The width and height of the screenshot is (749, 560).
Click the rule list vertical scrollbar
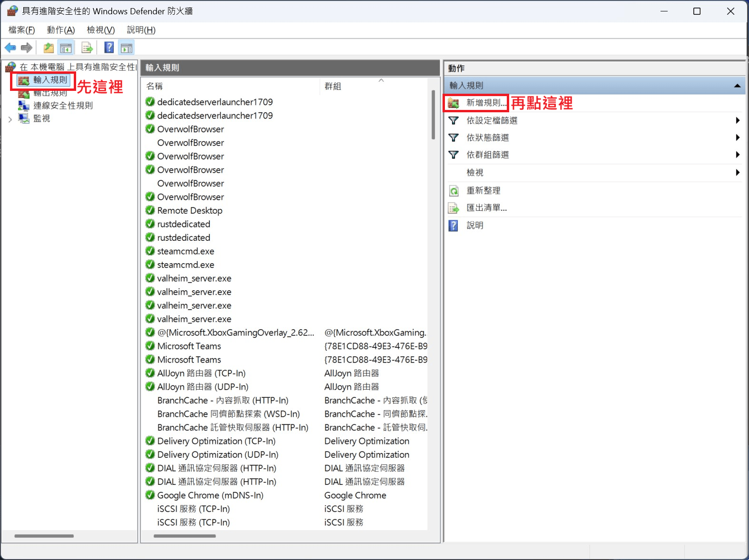[433, 115]
